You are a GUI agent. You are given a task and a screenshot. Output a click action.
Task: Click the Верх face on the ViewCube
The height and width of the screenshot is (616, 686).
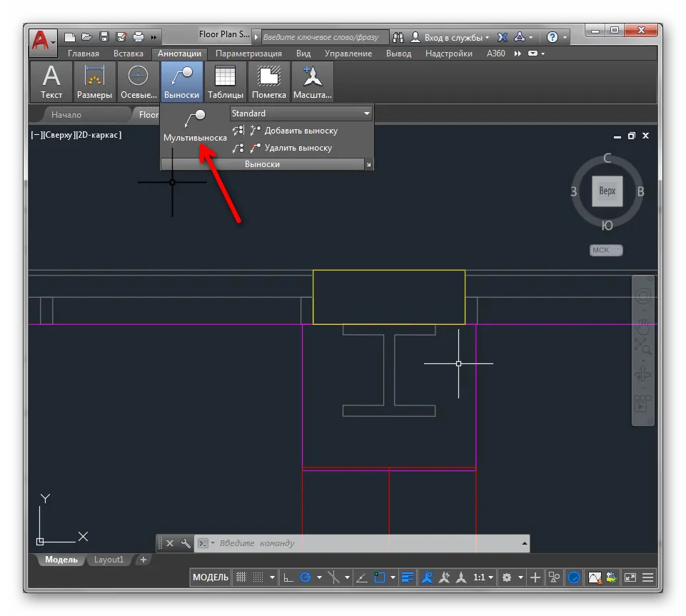tap(607, 191)
